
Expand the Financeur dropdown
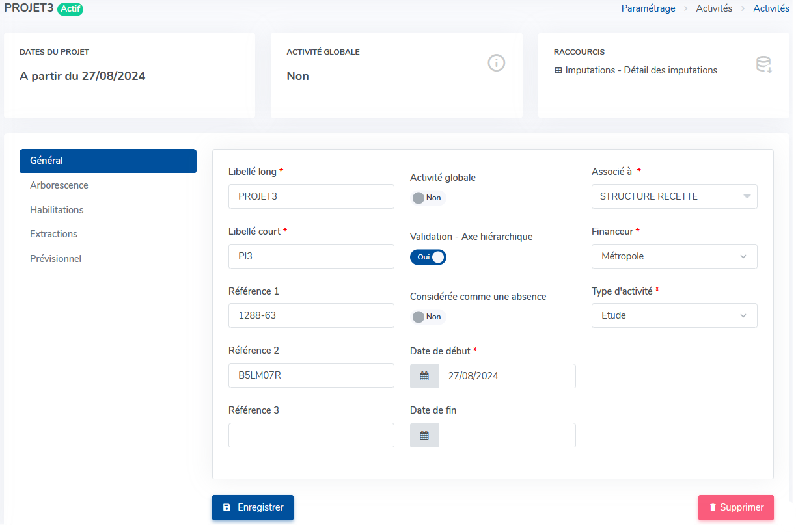click(x=674, y=256)
